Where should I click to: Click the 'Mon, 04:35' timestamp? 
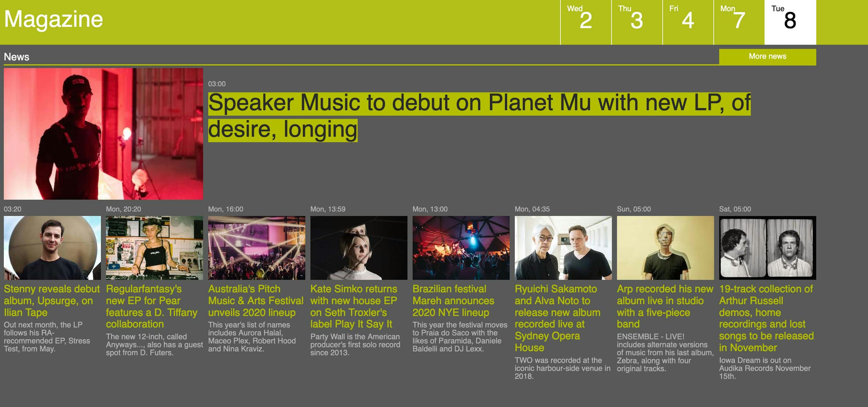532,209
